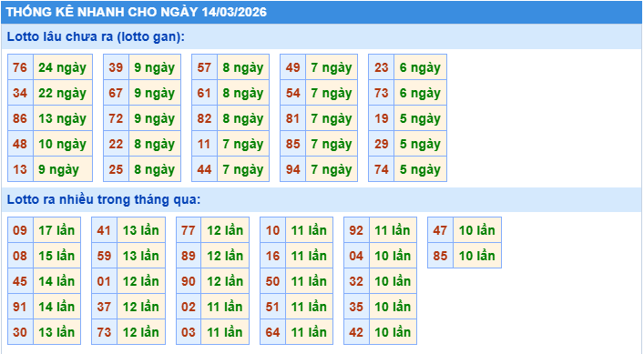Select lotto number 41 in the frequent table
Viewport: 644px width, 354px height.
(x=105, y=230)
